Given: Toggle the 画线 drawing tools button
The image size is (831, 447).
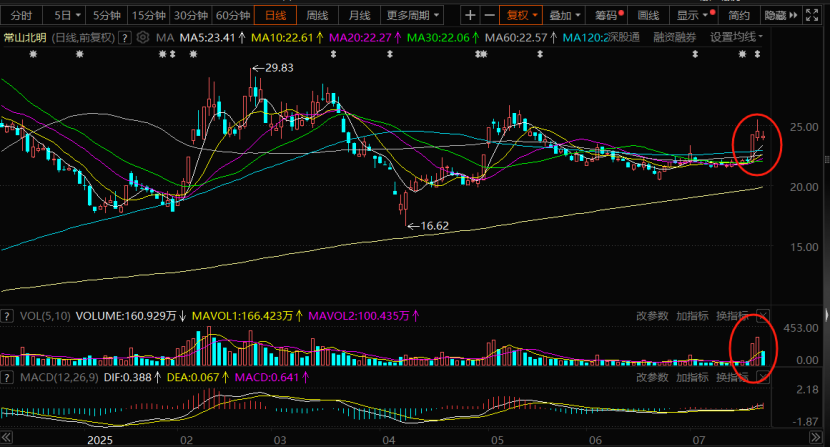Looking at the screenshot, I should (648, 15).
